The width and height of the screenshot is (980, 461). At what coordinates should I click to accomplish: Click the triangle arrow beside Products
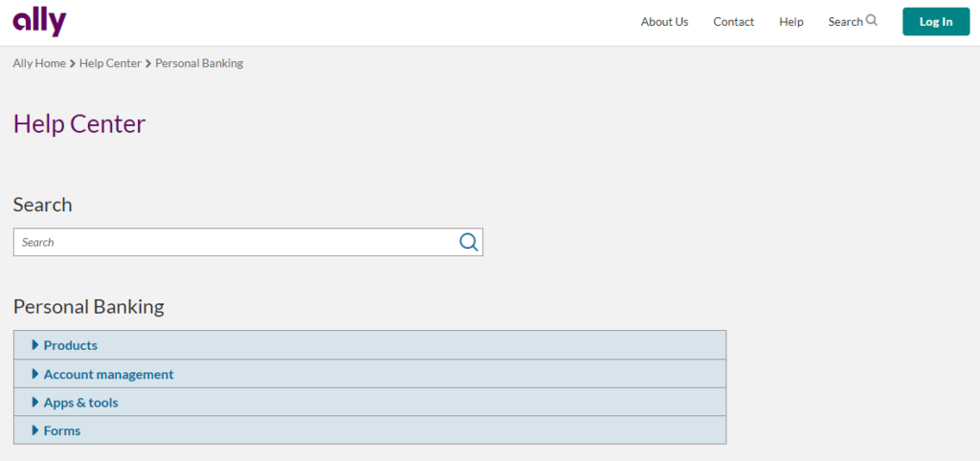pyautogui.click(x=35, y=345)
